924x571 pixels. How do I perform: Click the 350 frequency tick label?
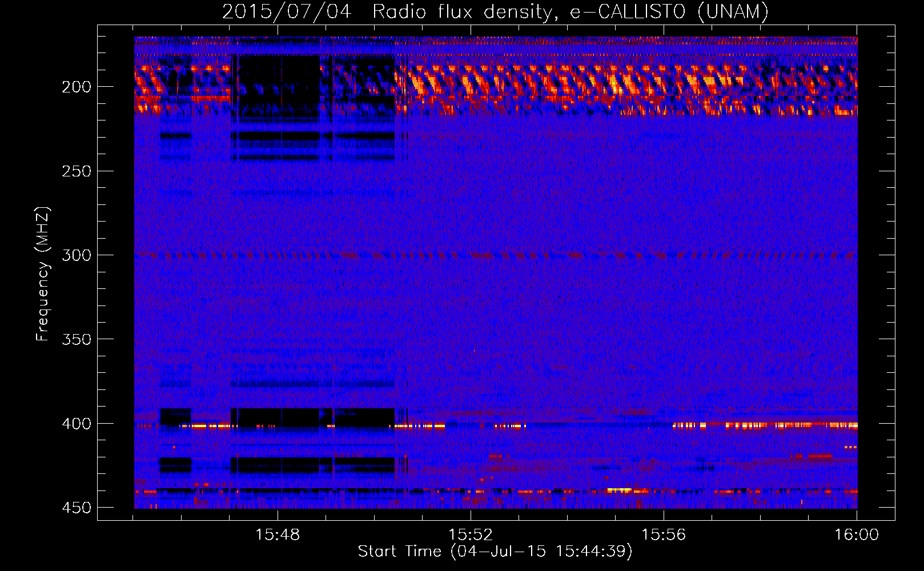(x=77, y=339)
